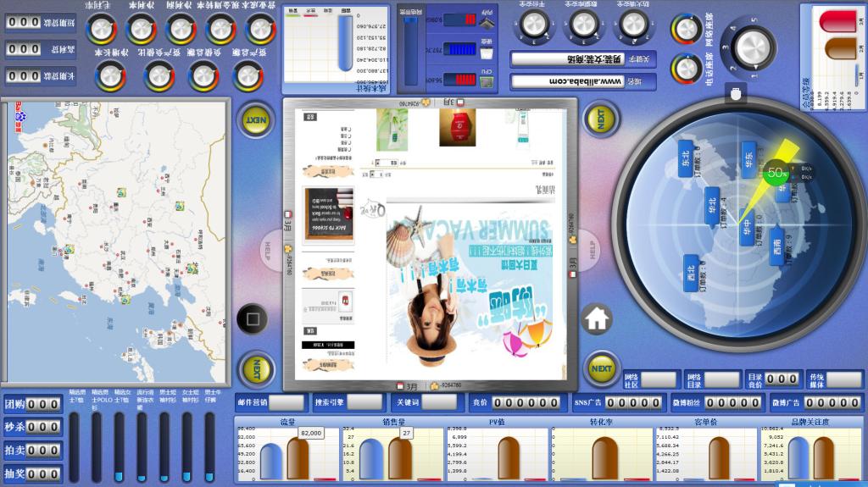The width and height of the screenshot is (868, 487).
Task: Click the 竞价 six-digit counter
Action: tap(526, 403)
